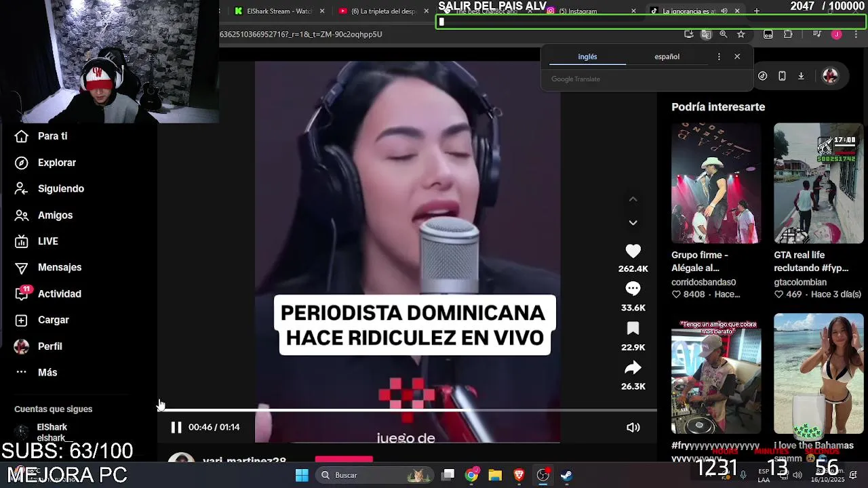Open the Chrome three-dot menu
Viewport: 868px width, 488px height.
(856, 34)
